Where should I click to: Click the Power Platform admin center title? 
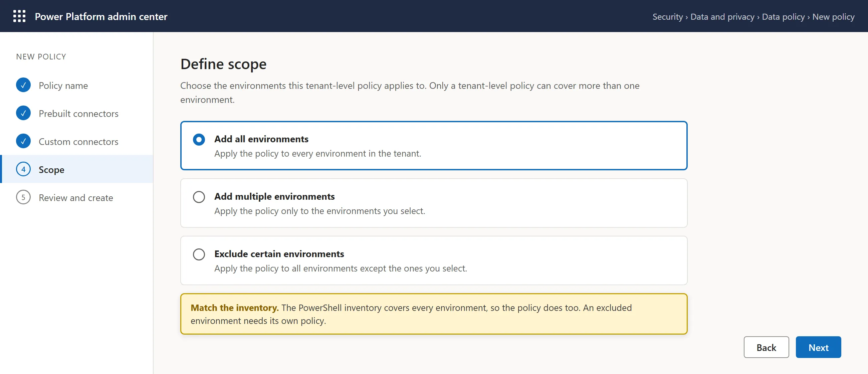click(101, 16)
